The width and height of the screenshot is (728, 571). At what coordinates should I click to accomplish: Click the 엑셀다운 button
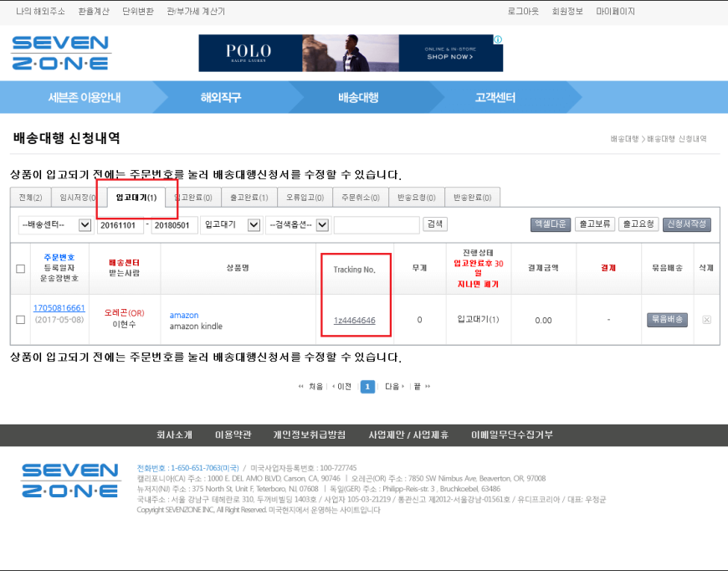tap(551, 224)
